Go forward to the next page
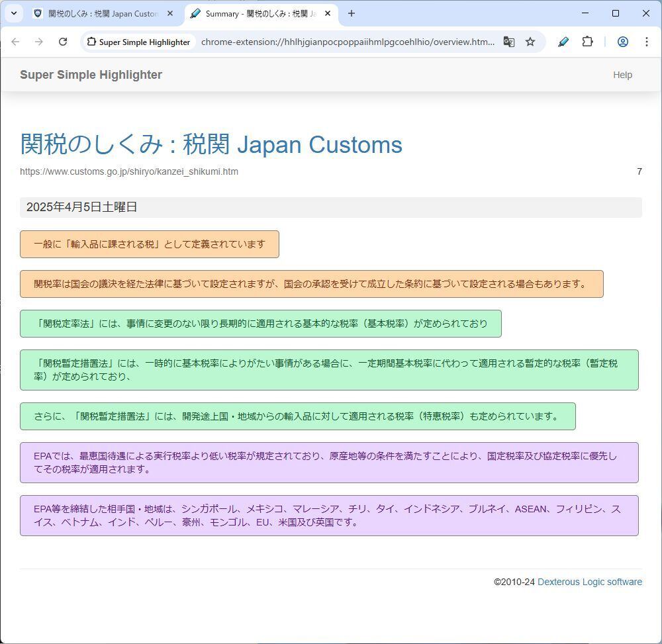 [39, 42]
